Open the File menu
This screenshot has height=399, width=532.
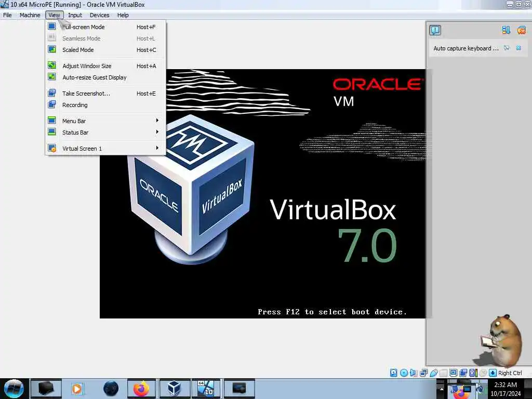7,15
